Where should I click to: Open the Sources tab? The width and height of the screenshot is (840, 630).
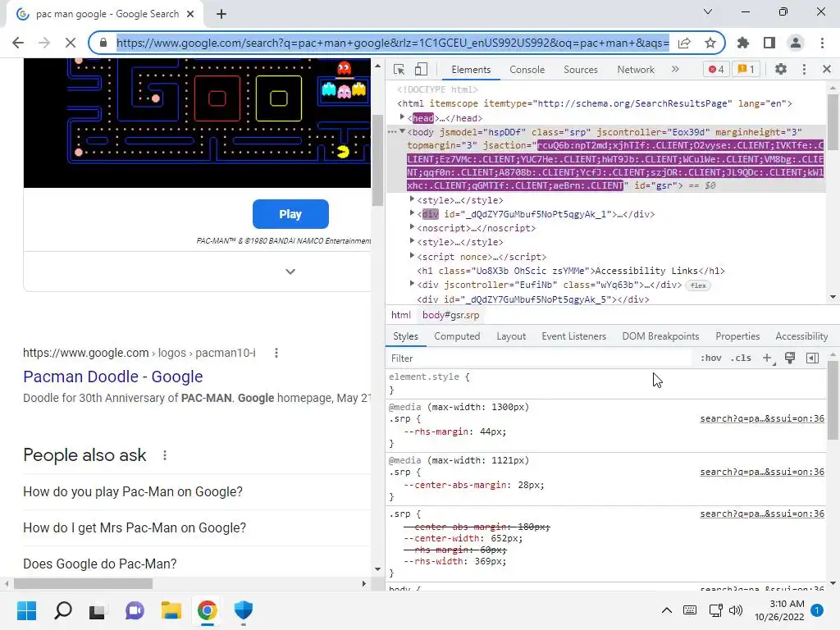tap(581, 70)
